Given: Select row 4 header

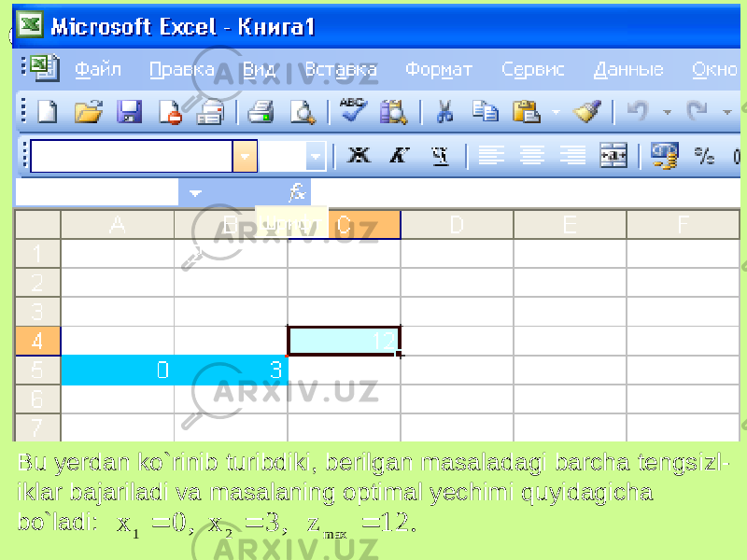Looking at the screenshot, I should [37, 341].
